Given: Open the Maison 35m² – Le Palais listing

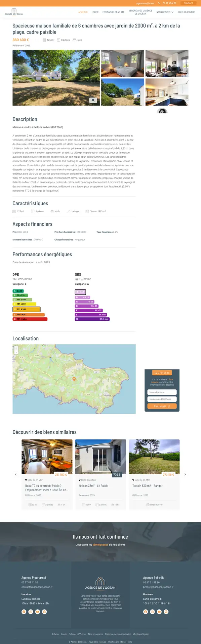Looking at the screenshot, I should pyautogui.click(x=93, y=486).
